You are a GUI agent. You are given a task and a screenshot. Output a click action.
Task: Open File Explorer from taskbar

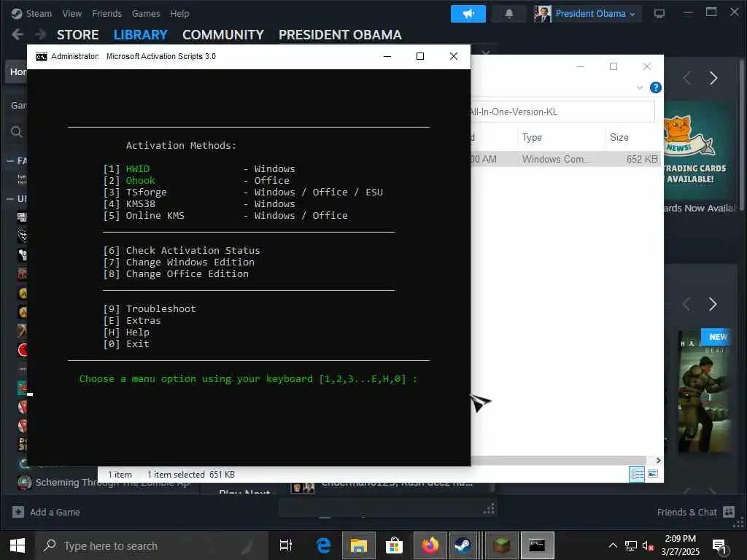(359, 545)
